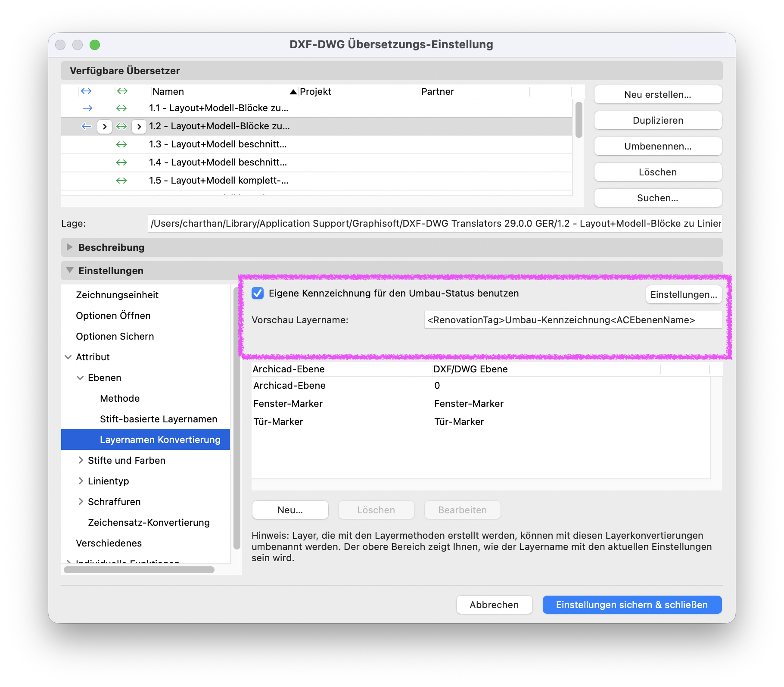
Task: Select the Tür-Marker row in the layer table
Action: [x=480, y=422]
